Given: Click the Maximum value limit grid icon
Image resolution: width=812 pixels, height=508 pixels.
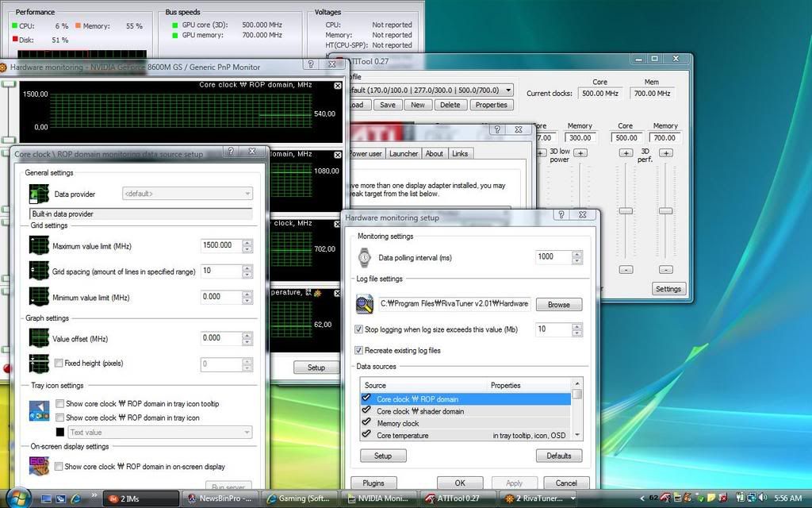Looking at the screenshot, I should point(39,246).
